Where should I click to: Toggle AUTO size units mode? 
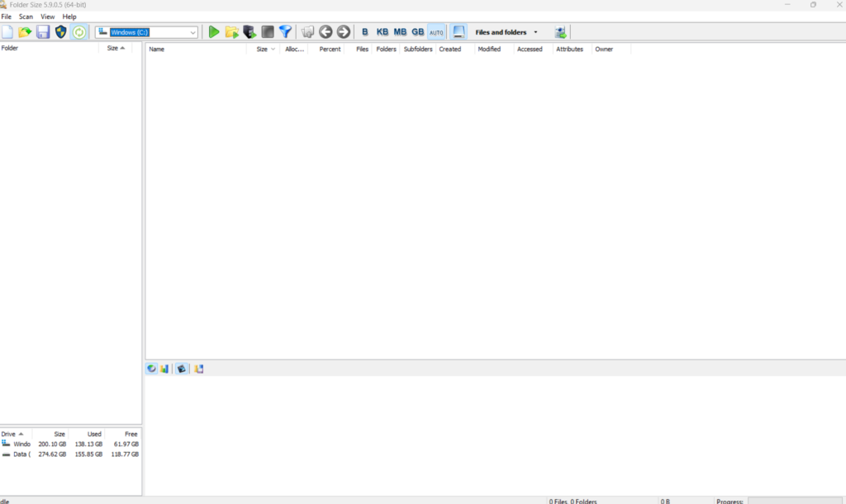click(x=436, y=32)
